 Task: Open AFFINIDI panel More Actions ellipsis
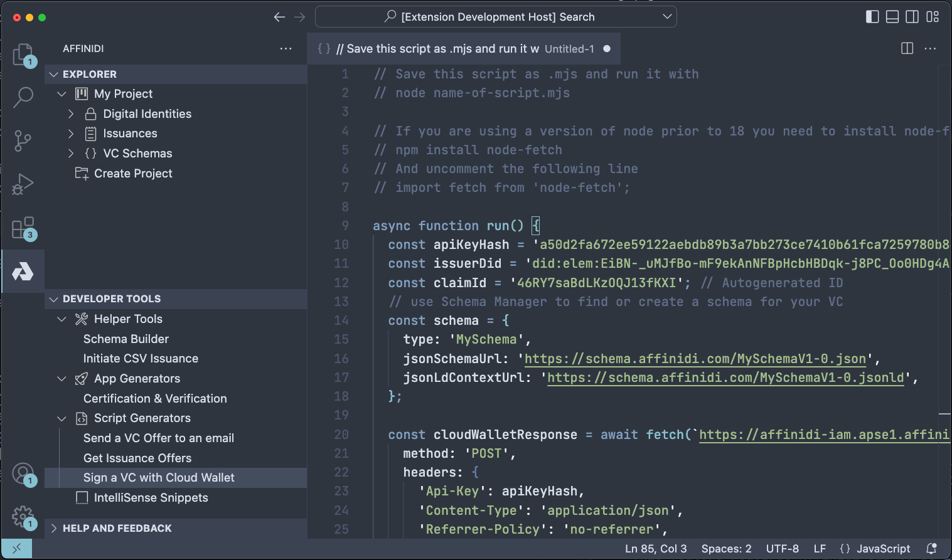pyautogui.click(x=286, y=48)
